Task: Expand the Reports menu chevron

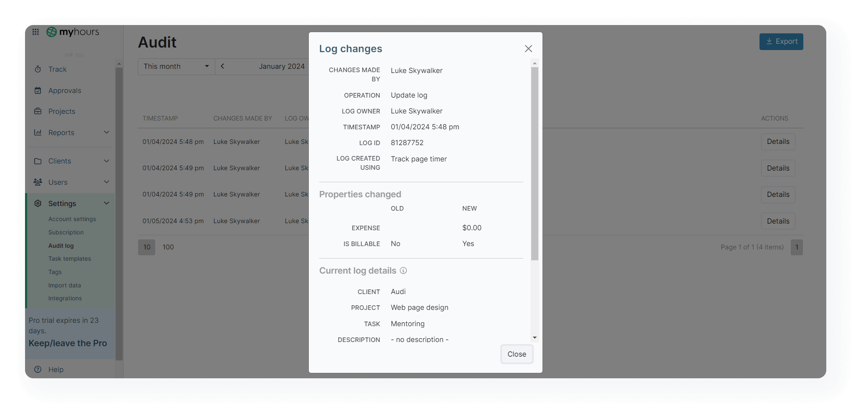Action: point(106,133)
